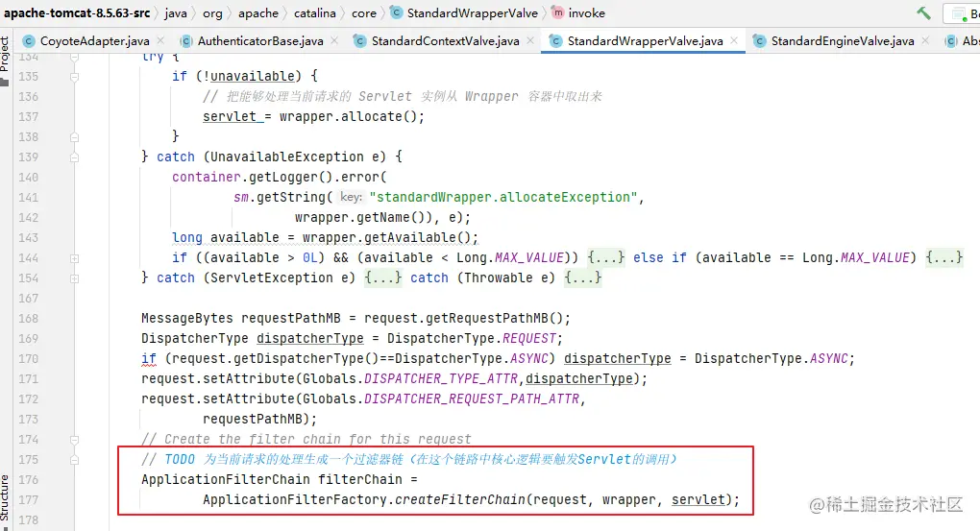Expand the folded block on line 154
Screen dimensions: 980x531
click(x=74, y=278)
